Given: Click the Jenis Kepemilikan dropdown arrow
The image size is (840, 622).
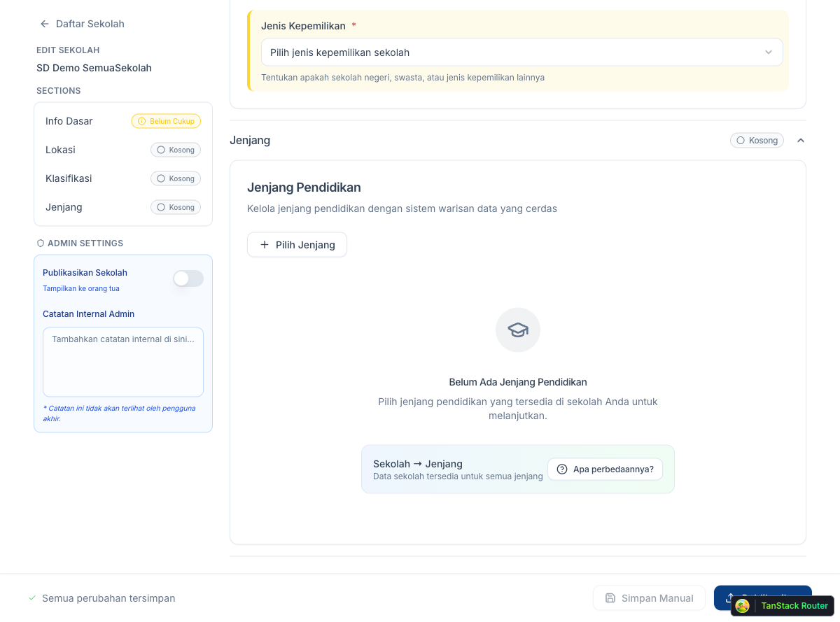Looking at the screenshot, I should pos(768,52).
